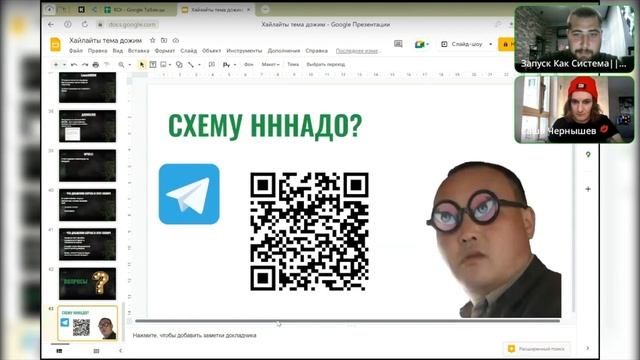Click the Выбрать переход transition button
The image size is (640, 360).
326,64
